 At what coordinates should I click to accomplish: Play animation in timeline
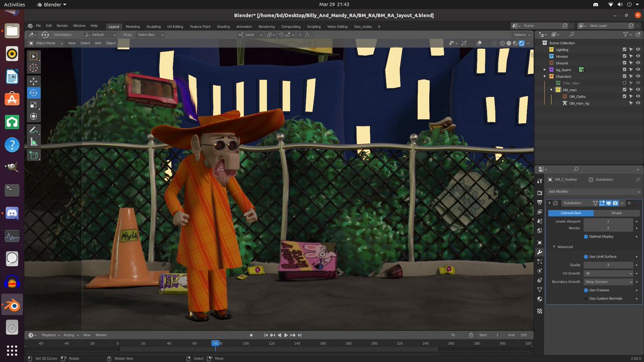tap(286, 335)
